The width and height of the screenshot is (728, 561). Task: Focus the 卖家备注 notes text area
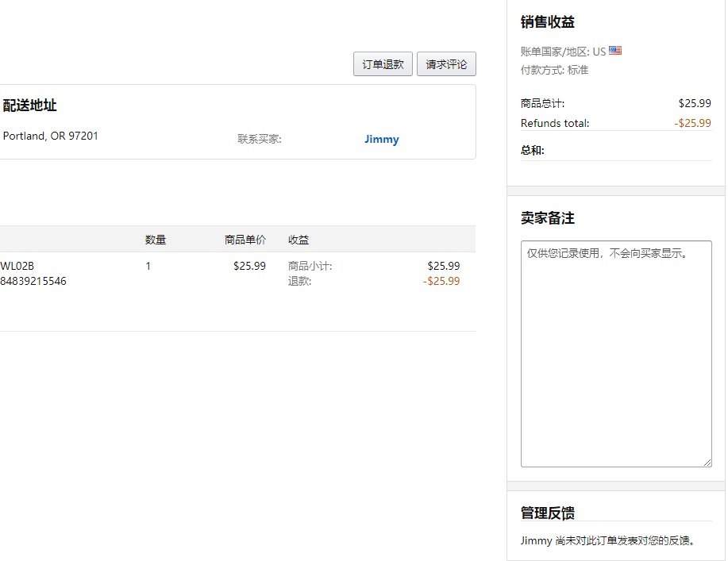point(616,353)
